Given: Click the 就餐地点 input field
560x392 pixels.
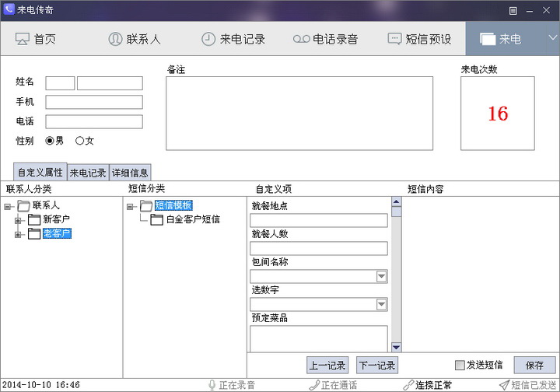Looking at the screenshot, I should pos(319,220).
